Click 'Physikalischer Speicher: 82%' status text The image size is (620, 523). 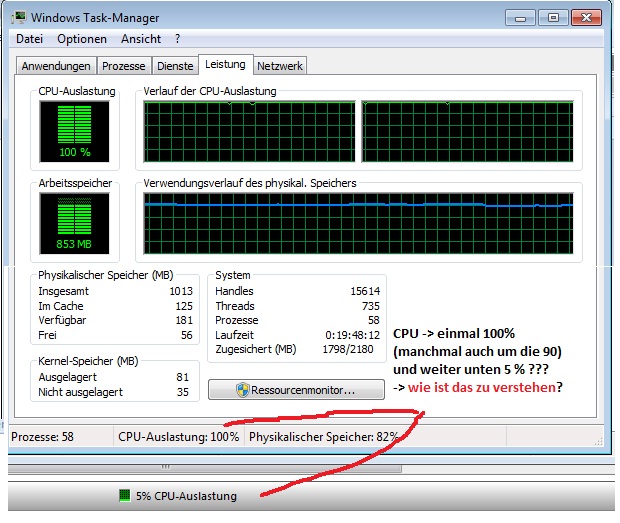(x=324, y=436)
